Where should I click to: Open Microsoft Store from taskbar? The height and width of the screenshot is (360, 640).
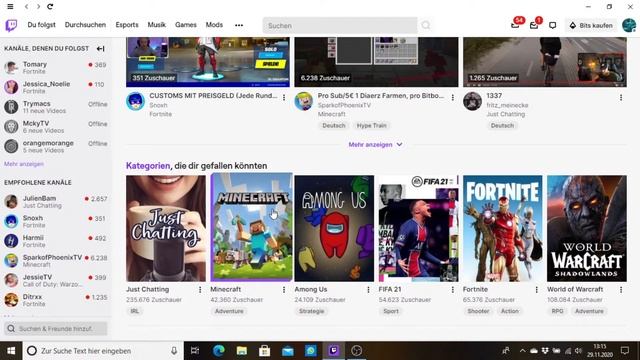click(x=264, y=351)
